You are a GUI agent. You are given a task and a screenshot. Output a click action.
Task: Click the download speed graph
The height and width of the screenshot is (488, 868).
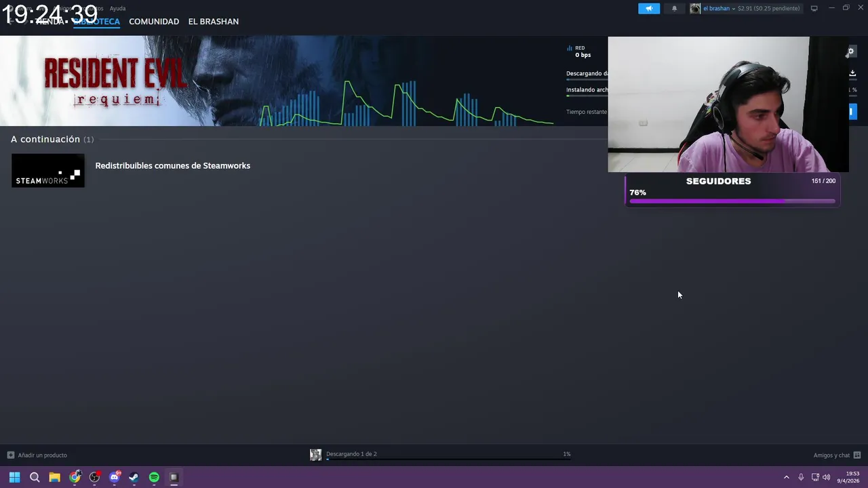406,103
